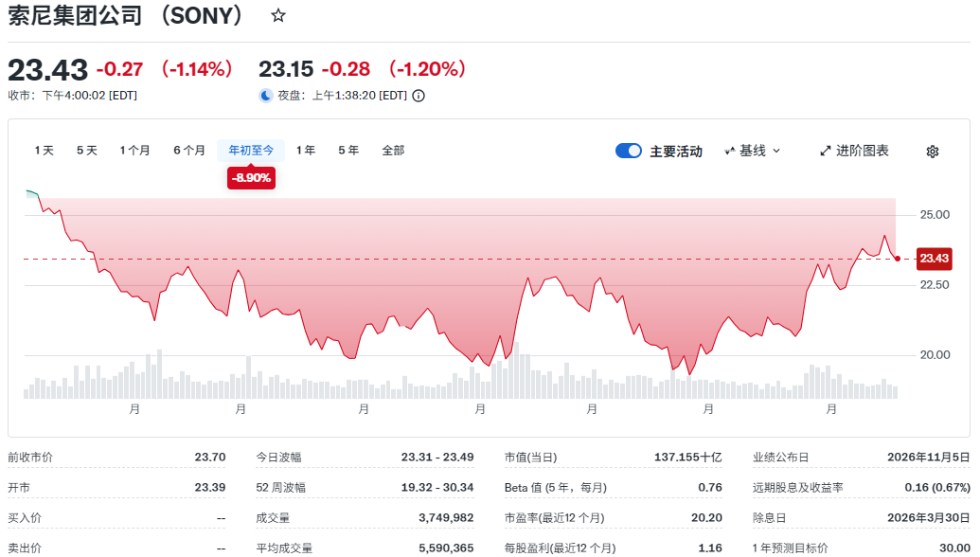
Task: Click the 远期股息及收益率 value 0.16 (0.67%)
Action: coord(937,487)
